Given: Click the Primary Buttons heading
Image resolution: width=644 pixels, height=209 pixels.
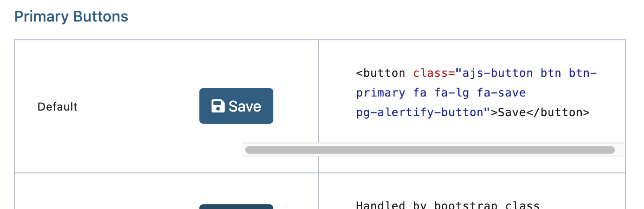Looking at the screenshot, I should click(71, 17).
